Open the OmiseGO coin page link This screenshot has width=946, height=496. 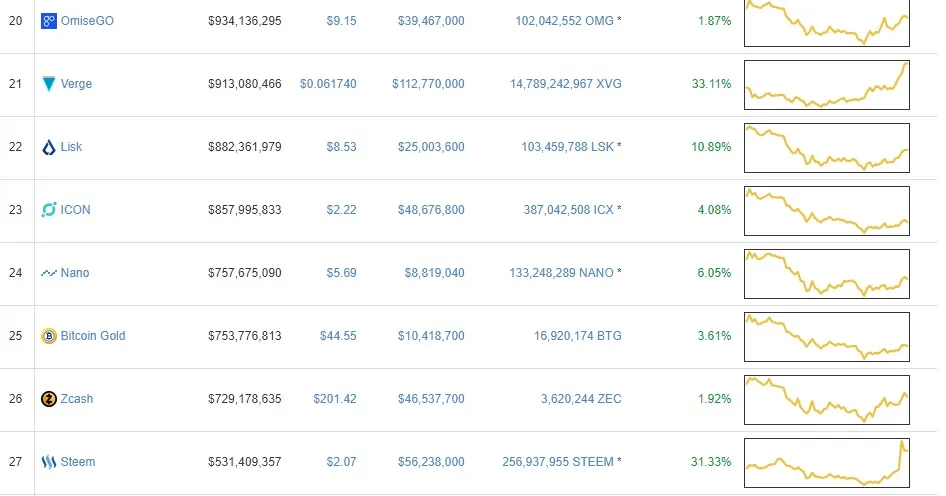(87, 21)
